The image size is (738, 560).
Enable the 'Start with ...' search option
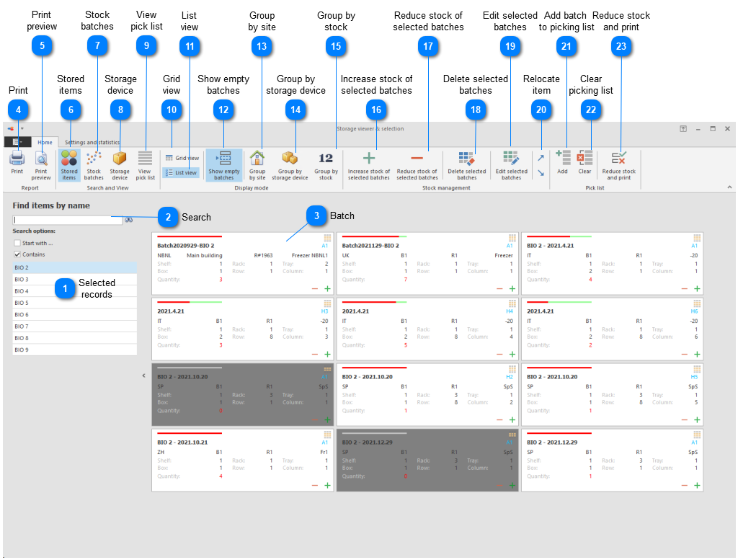[x=17, y=243]
